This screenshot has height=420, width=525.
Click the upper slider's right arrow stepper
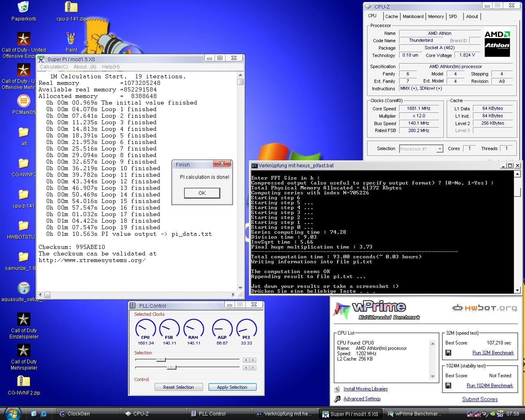253,360
